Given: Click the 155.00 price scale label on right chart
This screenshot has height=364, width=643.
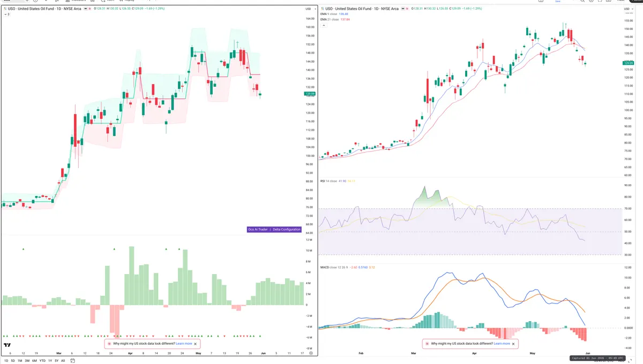Looking at the screenshot, I should tap(628, 20).
